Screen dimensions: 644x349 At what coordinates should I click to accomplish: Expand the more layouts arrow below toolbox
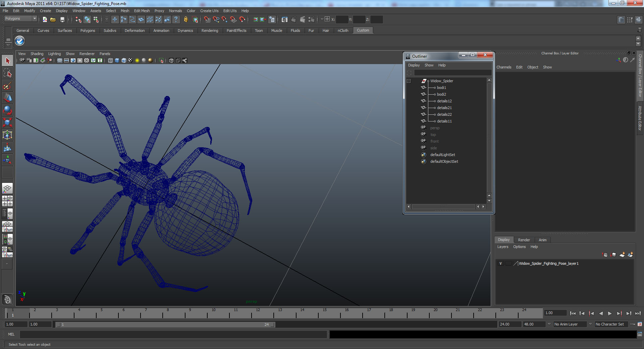coord(7,264)
